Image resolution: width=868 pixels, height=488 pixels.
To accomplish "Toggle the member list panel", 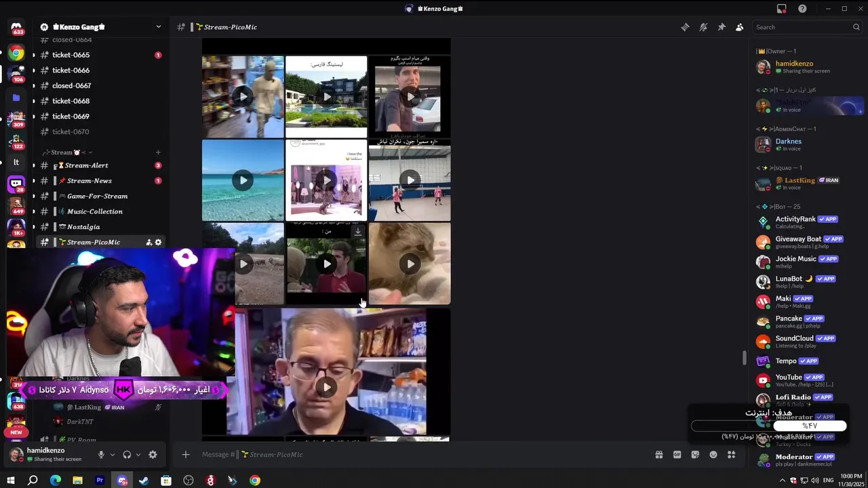I will pyautogui.click(x=739, y=27).
